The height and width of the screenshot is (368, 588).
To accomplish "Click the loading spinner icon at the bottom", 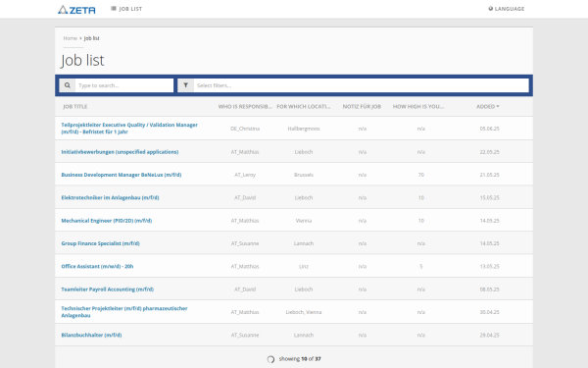I will pyautogui.click(x=270, y=359).
